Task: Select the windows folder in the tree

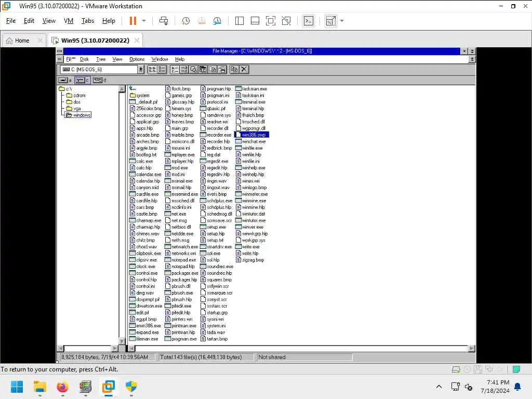Action: [x=78, y=115]
